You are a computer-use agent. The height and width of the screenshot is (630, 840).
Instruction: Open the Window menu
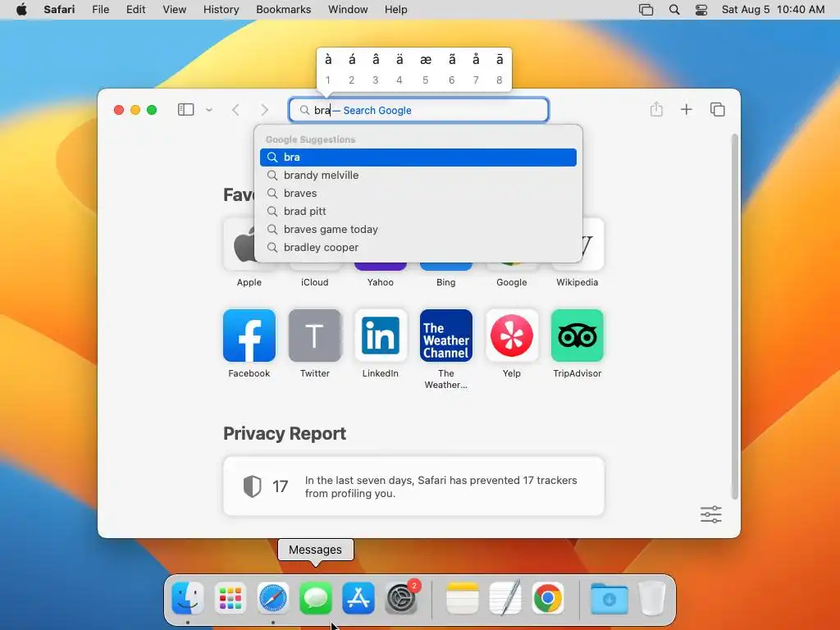click(x=348, y=10)
